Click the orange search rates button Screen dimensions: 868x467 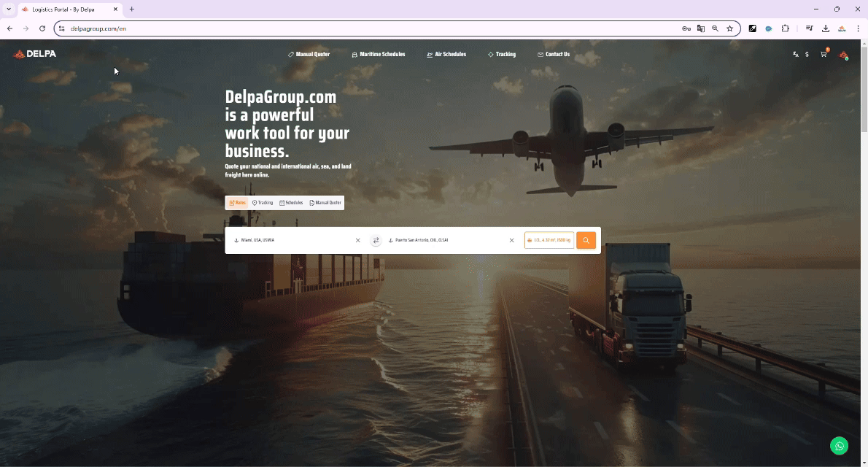click(x=586, y=240)
